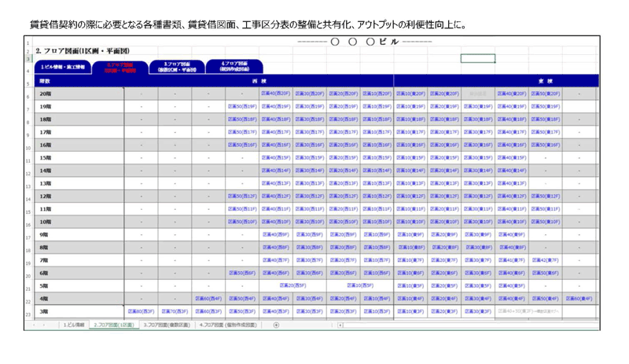The height and width of the screenshot is (364, 629).
Task: Select the 19階 floor label cell
Action: [79, 106]
